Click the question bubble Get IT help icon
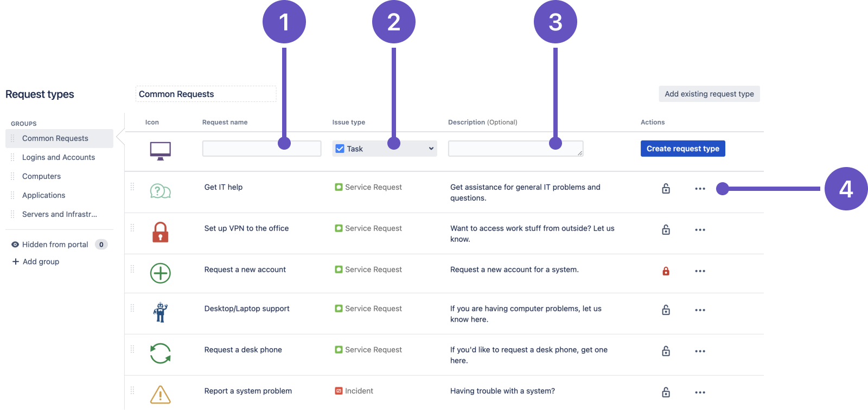This screenshot has height=410, width=868. click(x=160, y=191)
